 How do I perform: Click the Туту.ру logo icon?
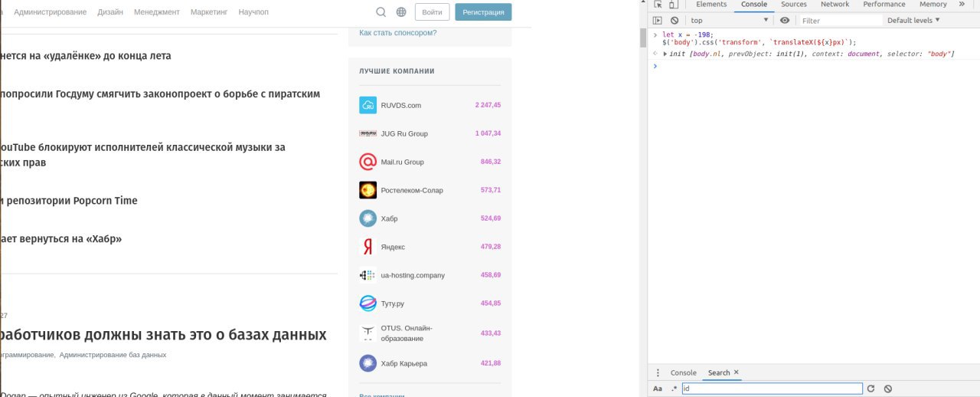click(x=367, y=303)
